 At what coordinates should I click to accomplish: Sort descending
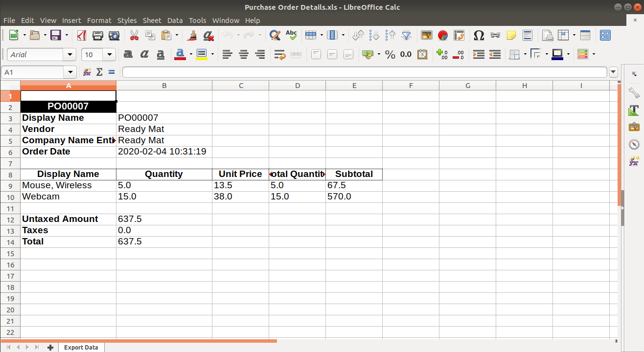[x=391, y=35]
